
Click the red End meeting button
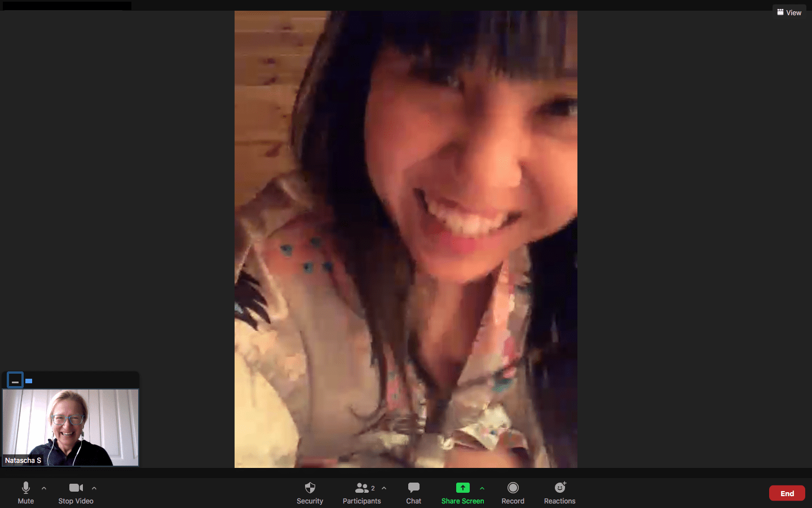click(x=787, y=493)
